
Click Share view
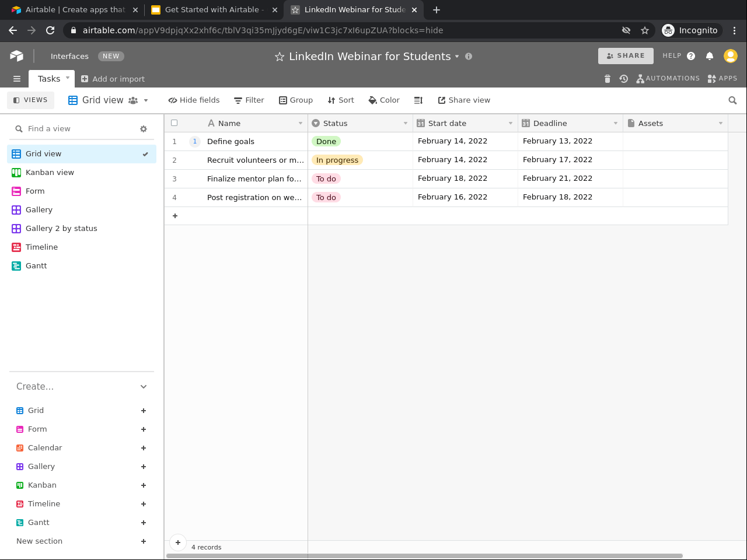point(464,100)
